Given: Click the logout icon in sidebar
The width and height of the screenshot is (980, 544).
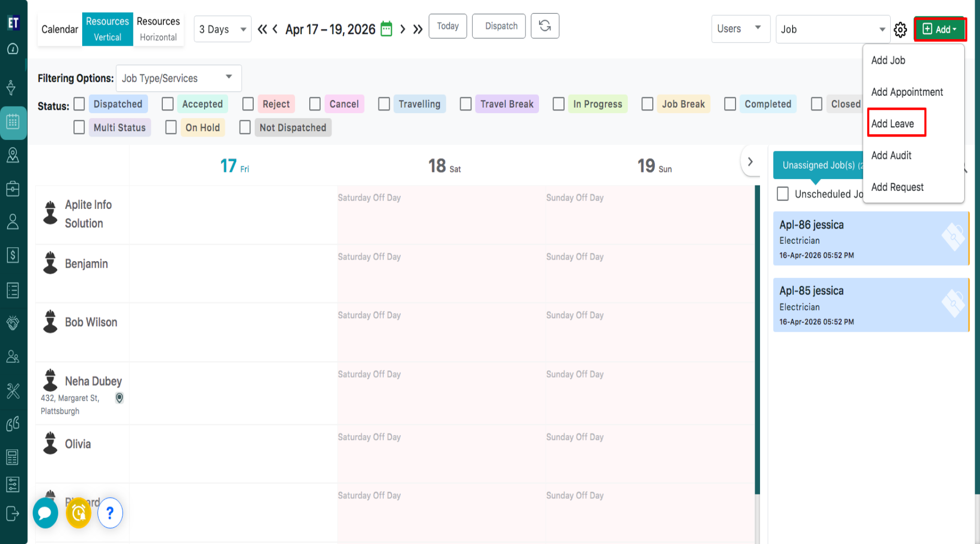Looking at the screenshot, I should pyautogui.click(x=13, y=514).
